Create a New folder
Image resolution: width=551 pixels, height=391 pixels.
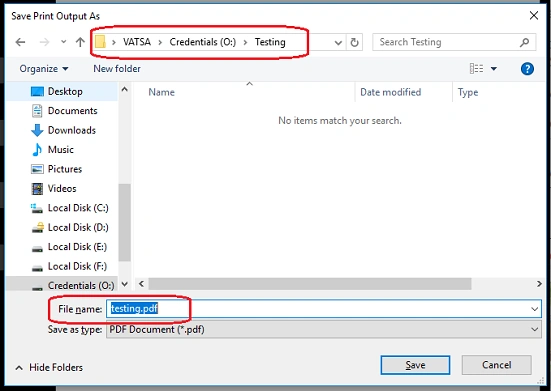(117, 69)
